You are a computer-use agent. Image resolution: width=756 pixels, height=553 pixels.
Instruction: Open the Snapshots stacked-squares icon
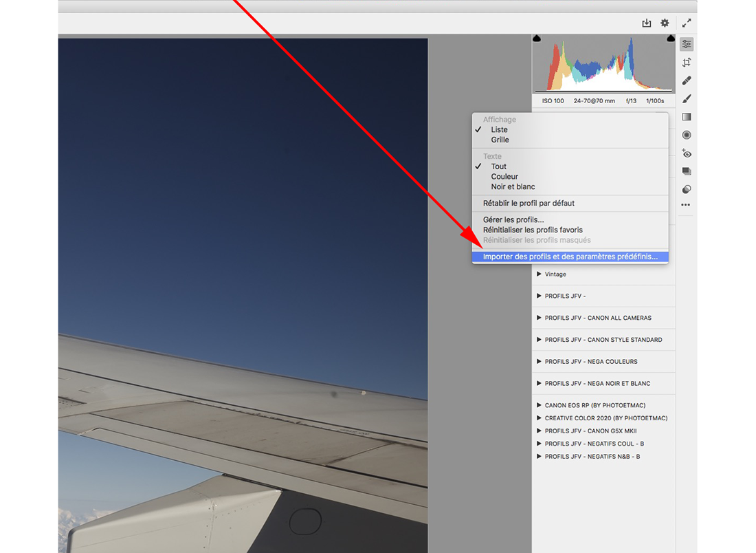tap(686, 171)
